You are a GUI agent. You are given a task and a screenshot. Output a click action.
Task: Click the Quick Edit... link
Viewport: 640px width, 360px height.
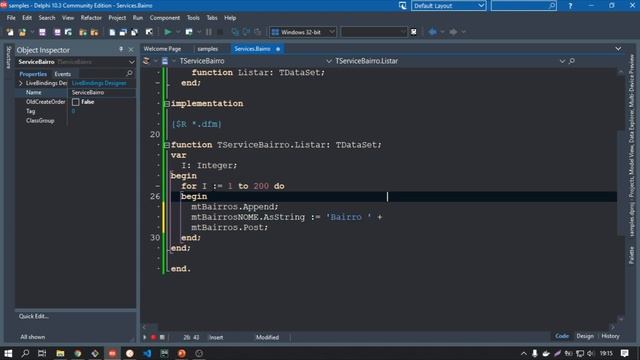[33, 316]
